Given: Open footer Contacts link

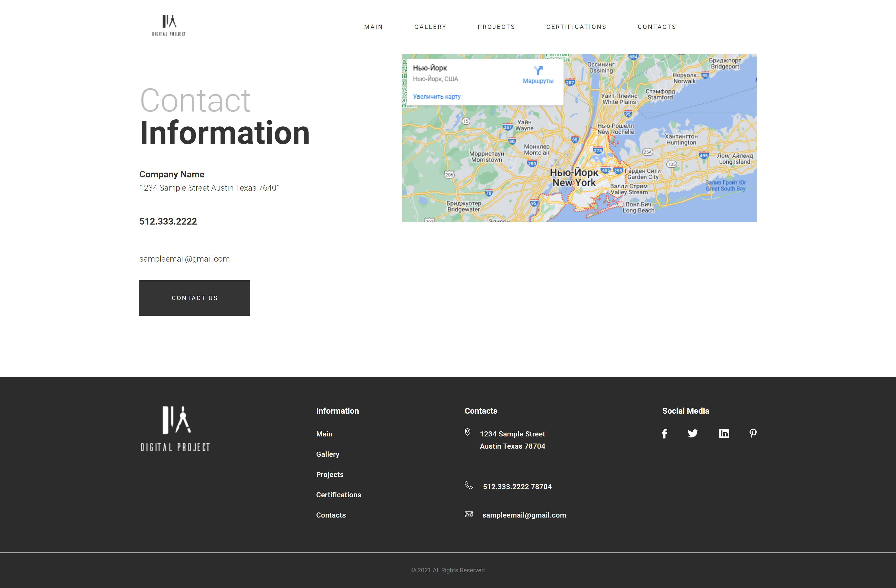Looking at the screenshot, I should tap(331, 515).
